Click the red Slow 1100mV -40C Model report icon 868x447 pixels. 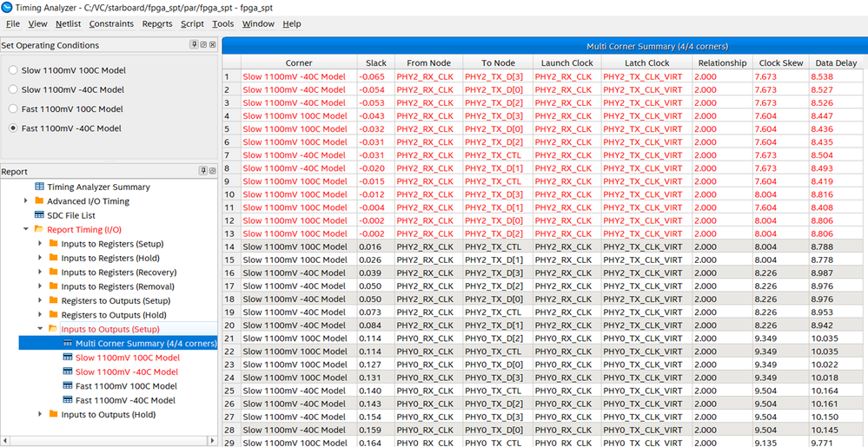[x=68, y=371]
